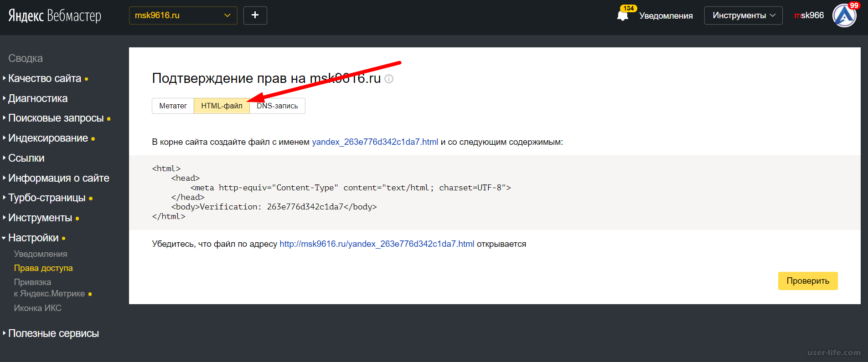Expand the Качество сайта sidebar section
The height and width of the screenshot is (362, 868).
(45, 78)
